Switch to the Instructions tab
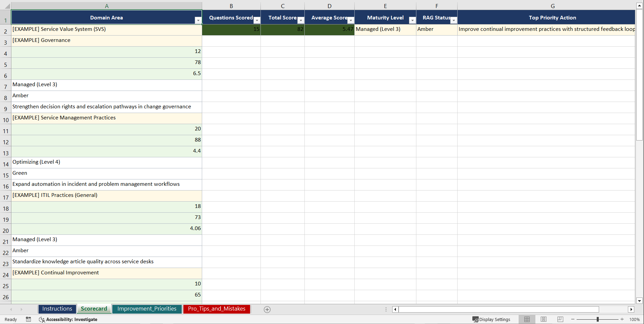The image size is (644, 324). (x=57, y=309)
